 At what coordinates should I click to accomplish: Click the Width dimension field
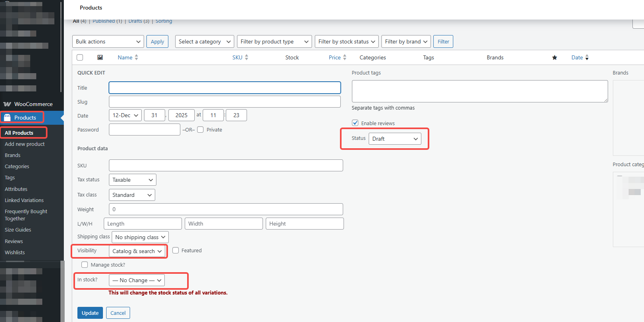pyautogui.click(x=224, y=224)
